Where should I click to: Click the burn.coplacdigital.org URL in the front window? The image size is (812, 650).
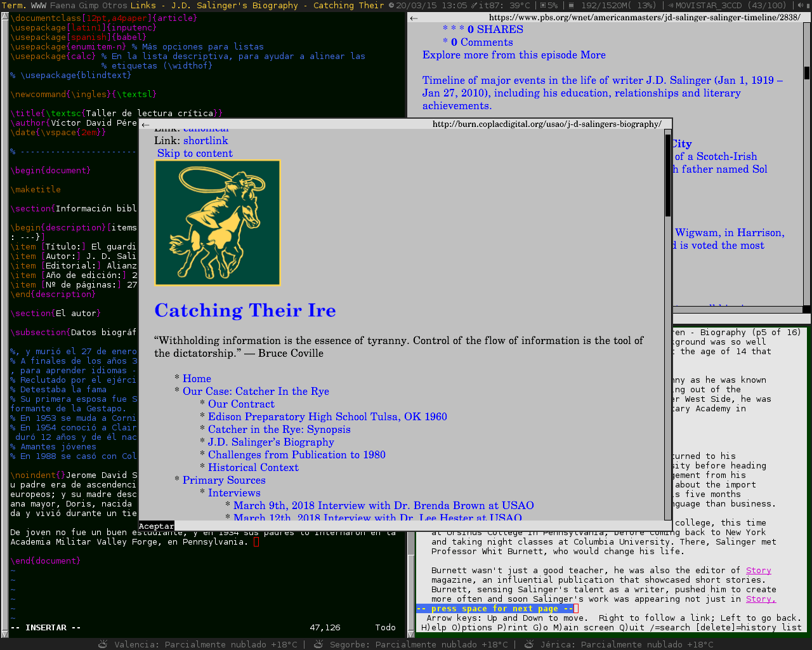[547, 124]
